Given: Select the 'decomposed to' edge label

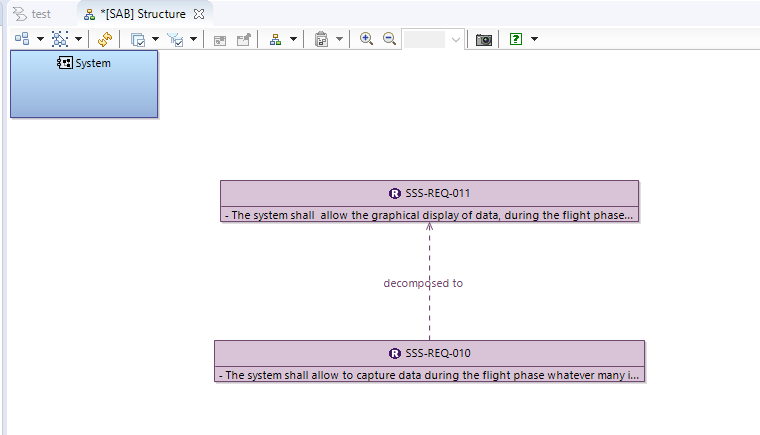Looking at the screenshot, I should 423,283.
